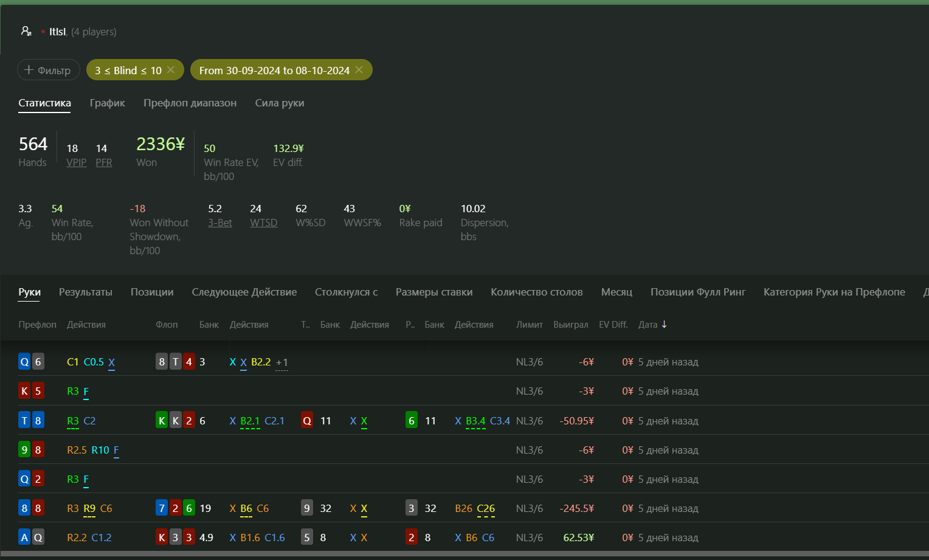
Task: Click the 132.9¥ EV diff value
Action: (289, 148)
